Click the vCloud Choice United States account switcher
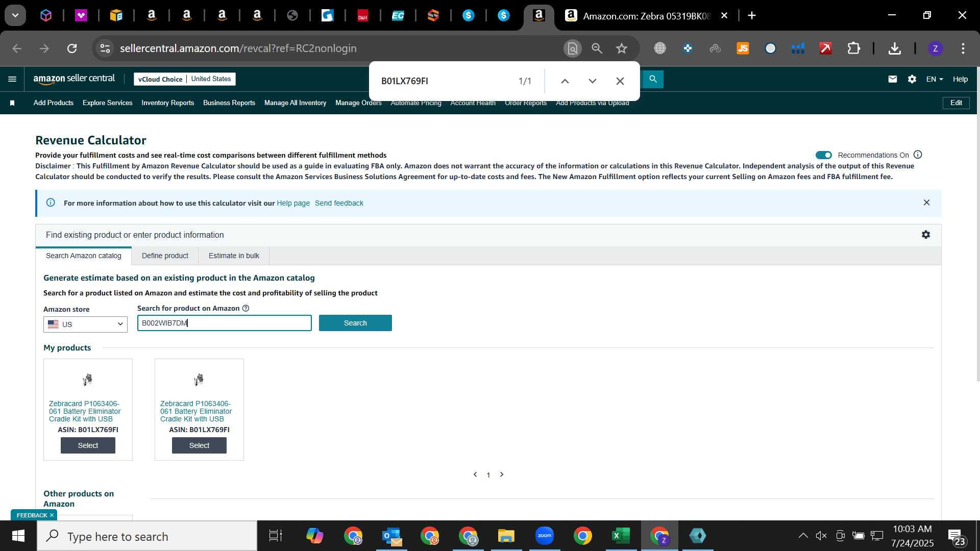This screenshot has width=980, height=551. pyautogui.click(x=185, y=79)
